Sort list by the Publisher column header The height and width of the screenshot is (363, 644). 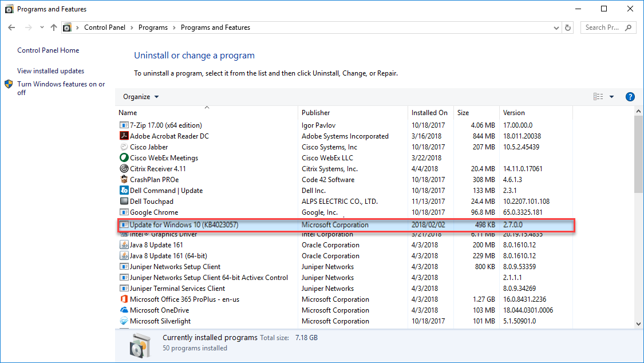[316, 113]
